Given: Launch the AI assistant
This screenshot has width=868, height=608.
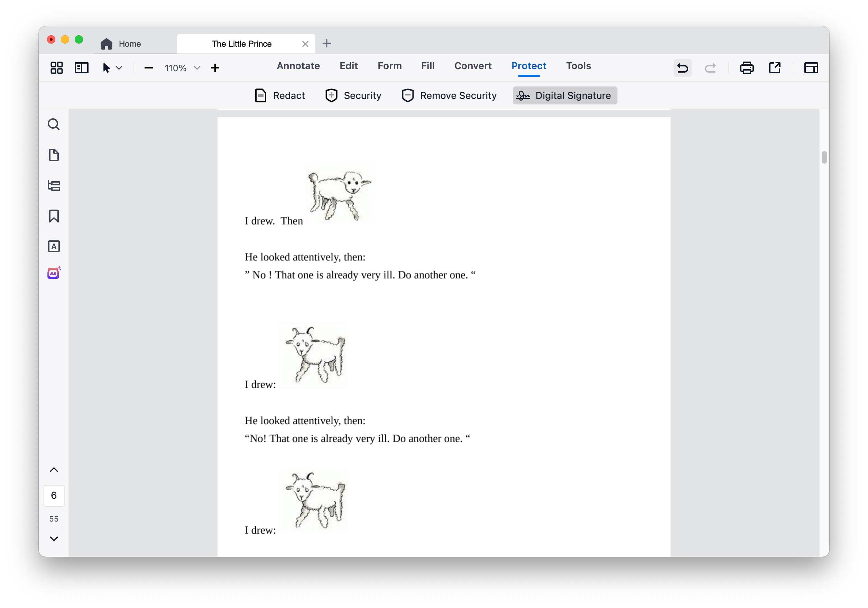Looking at the screenshot, I should (54, 273).
